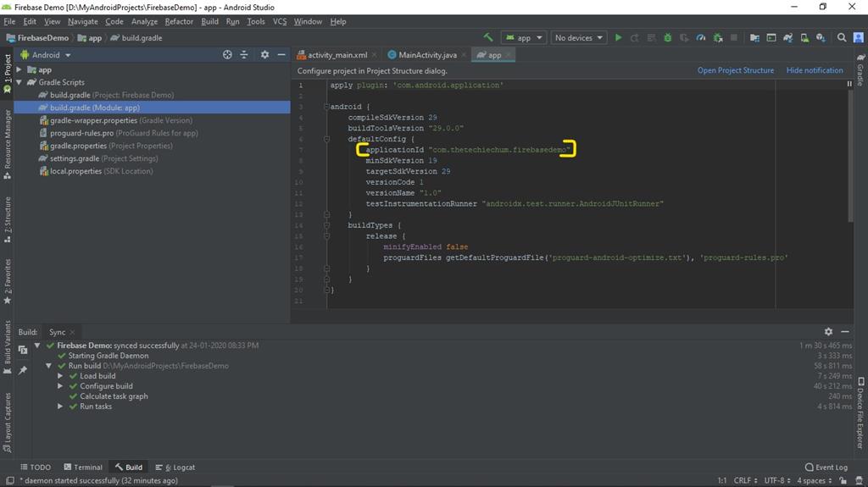
Task: Open the Android view dropdown
Action: [46, 55]
